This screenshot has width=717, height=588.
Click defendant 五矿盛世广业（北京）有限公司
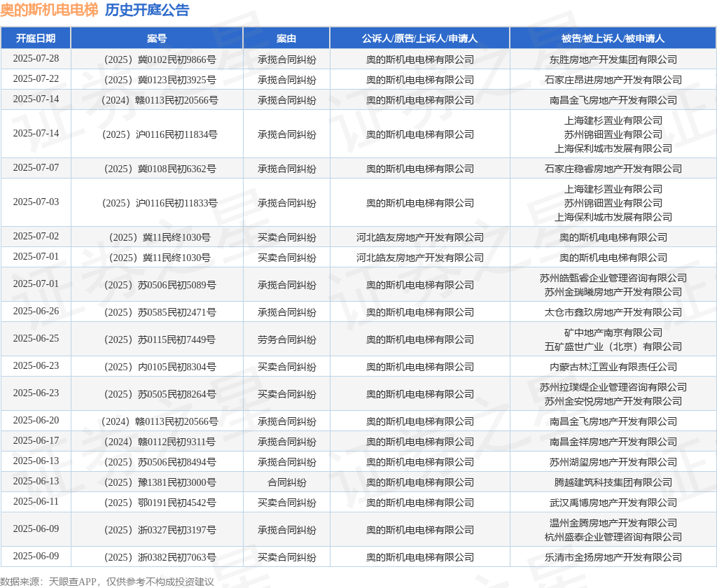pos(613,346)
